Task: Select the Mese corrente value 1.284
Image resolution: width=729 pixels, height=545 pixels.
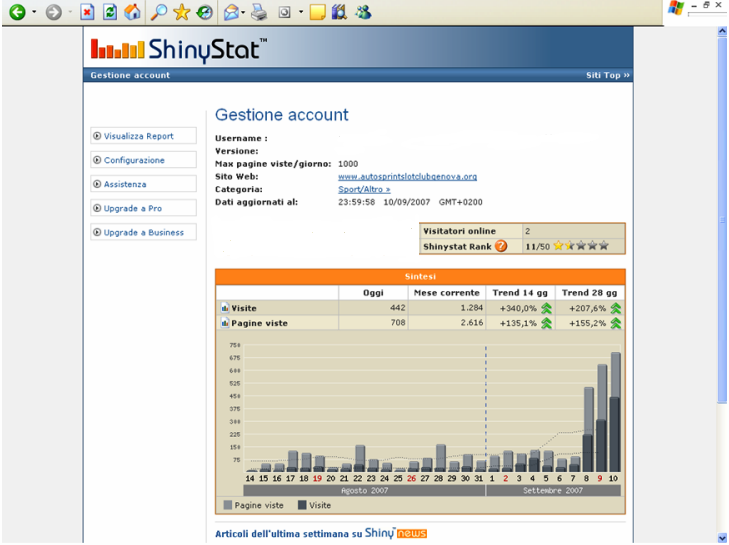Action: 471,307
